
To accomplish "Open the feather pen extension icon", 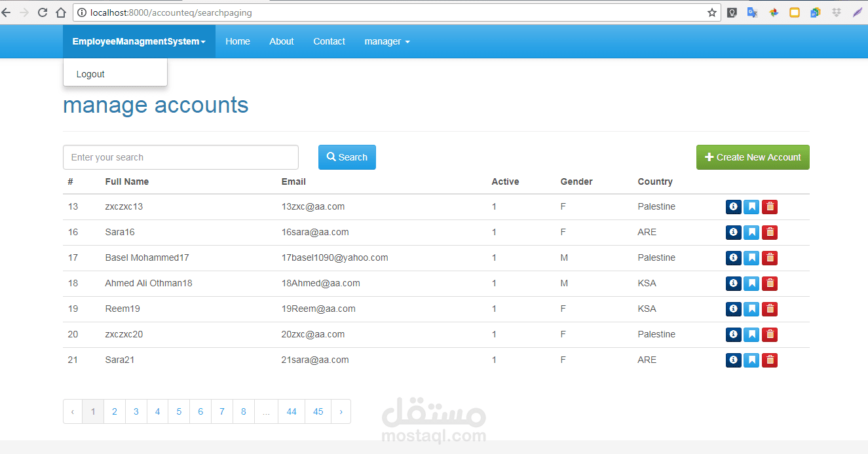I will coord(858,12).
